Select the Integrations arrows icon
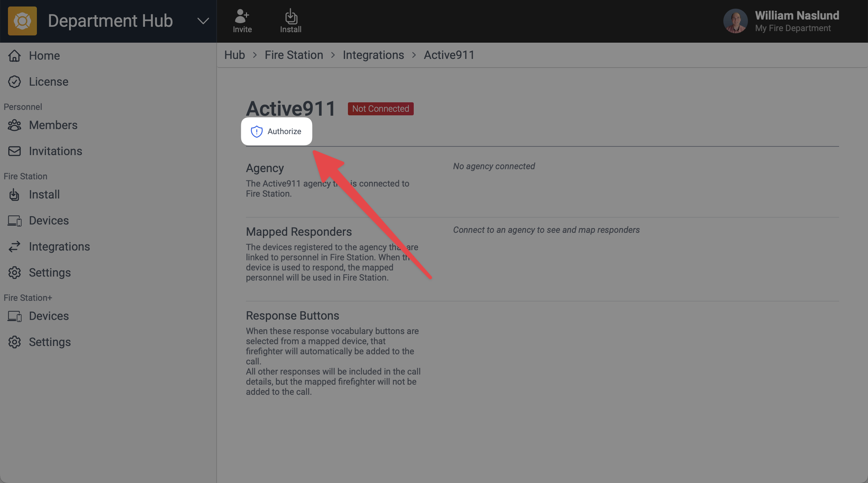The image size is (868, 483). tap(14, 247)
